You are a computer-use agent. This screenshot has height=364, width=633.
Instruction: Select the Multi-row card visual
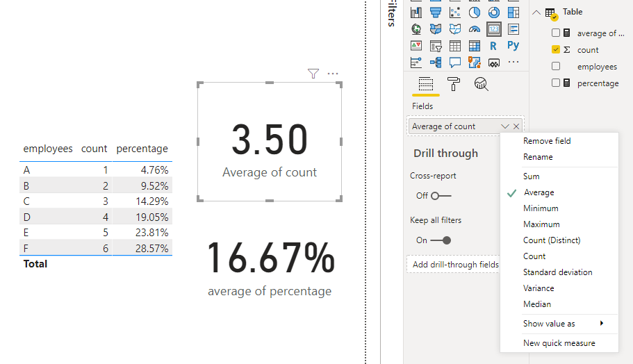click(x=513, y=29)
